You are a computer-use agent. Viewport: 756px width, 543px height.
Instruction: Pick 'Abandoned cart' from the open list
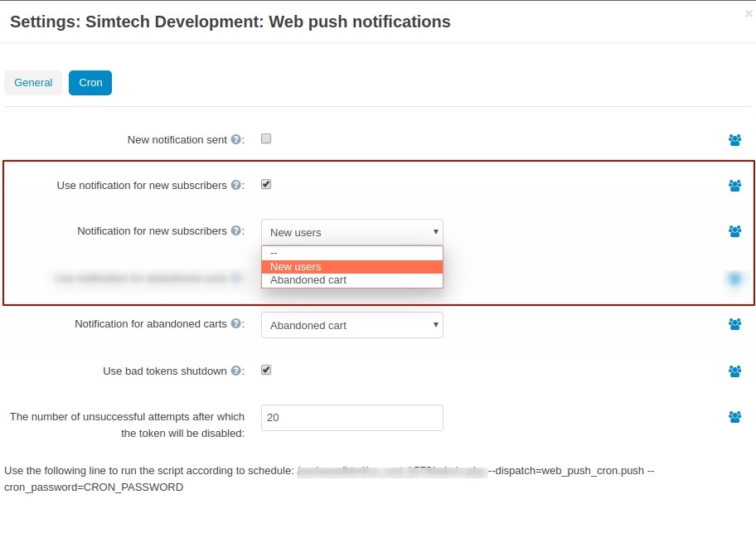(352, 280)
